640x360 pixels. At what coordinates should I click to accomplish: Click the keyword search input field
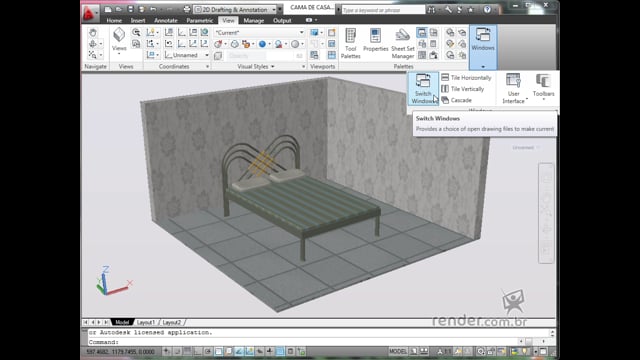(x=383, y=10)
